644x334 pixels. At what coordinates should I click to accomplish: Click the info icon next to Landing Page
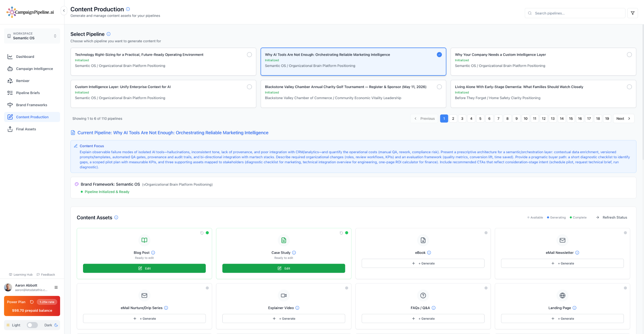tap(575, 308)
